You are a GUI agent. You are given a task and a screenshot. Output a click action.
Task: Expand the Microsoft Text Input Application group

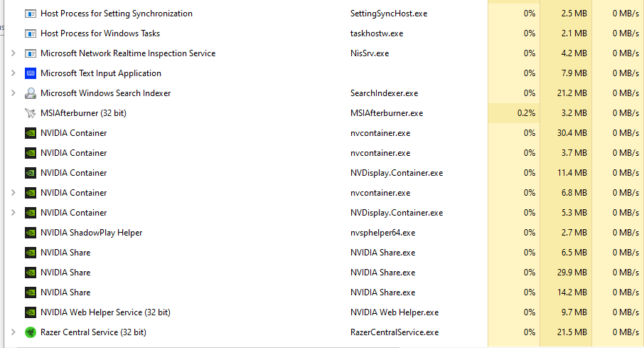[13, 73]
